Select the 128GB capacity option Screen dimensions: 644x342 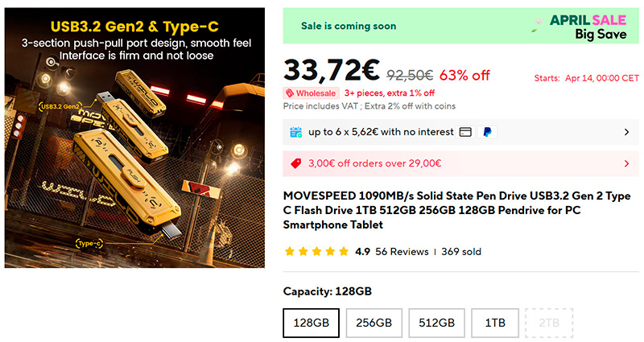(x=311, y=323)
